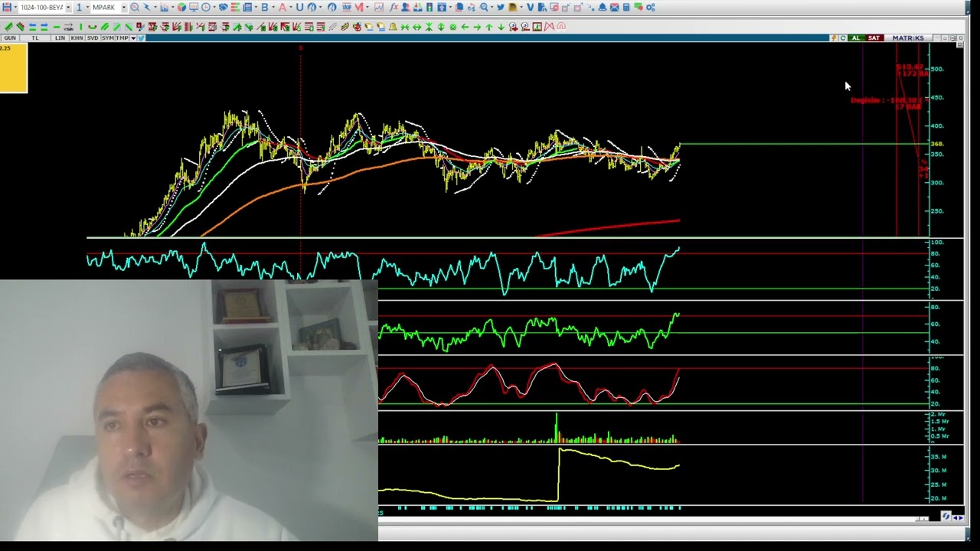The width and height of the screenshot is (980, 551).
Task: Select the green pencil drawing tool
Action: click(8, 27)
